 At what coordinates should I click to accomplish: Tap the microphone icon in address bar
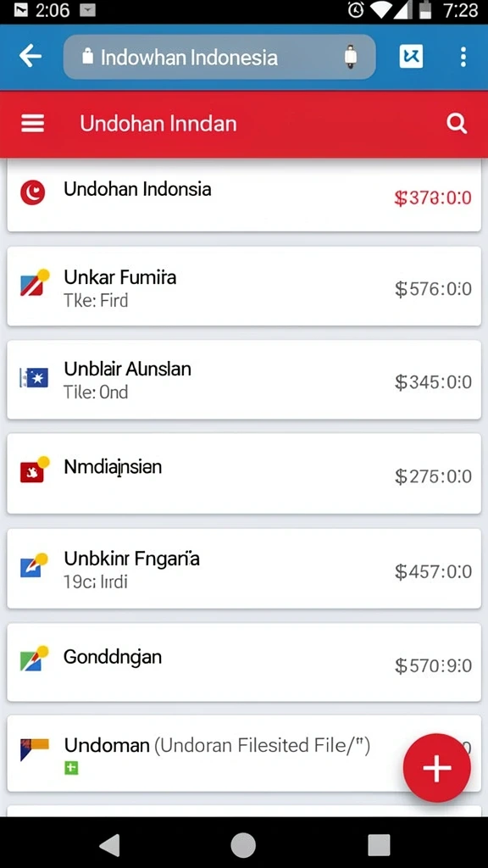[x=350, y=57]
